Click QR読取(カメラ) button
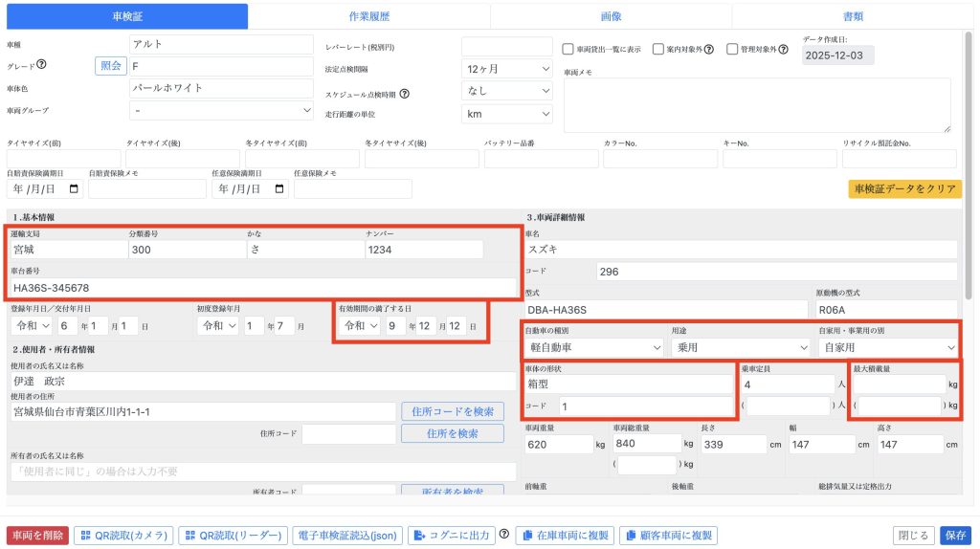Viewport: 980px width, 549px height. tap(123, 536)
